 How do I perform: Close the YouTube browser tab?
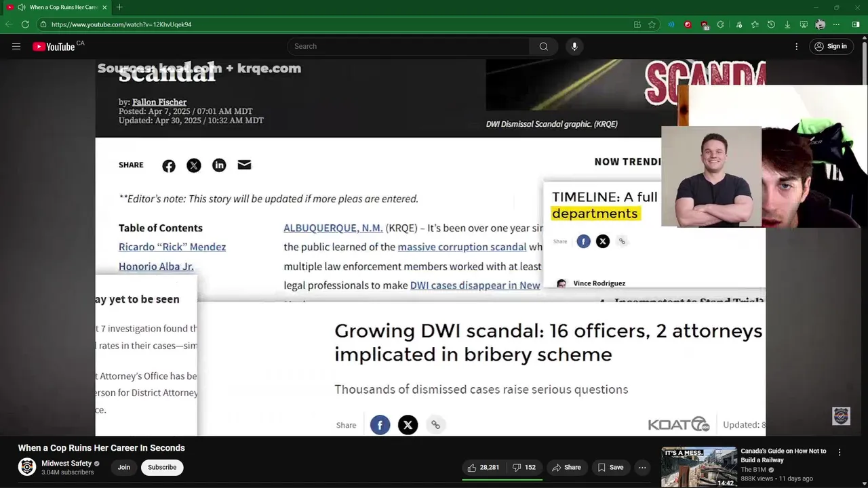(x=104, y=7)
